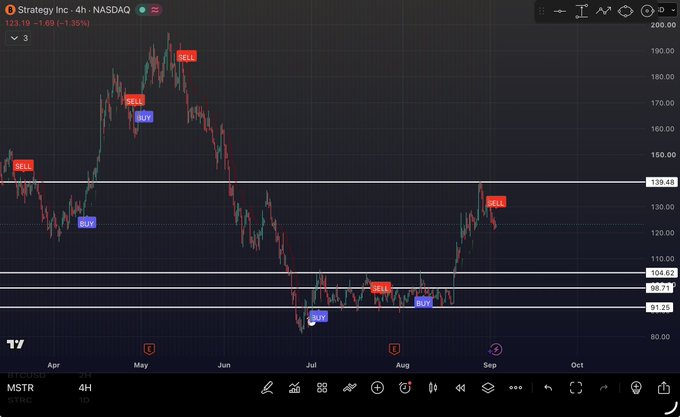Enter fullscreen chart mode

coord(576,388)
